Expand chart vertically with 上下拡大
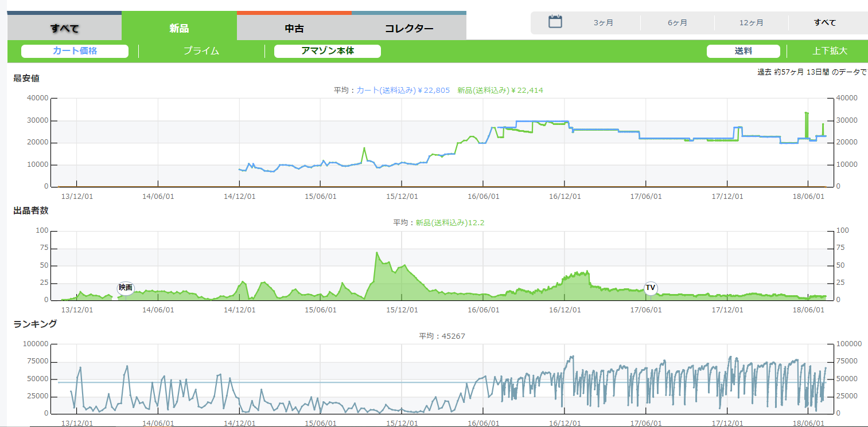The image size is (868, 427). pos(830,51)
